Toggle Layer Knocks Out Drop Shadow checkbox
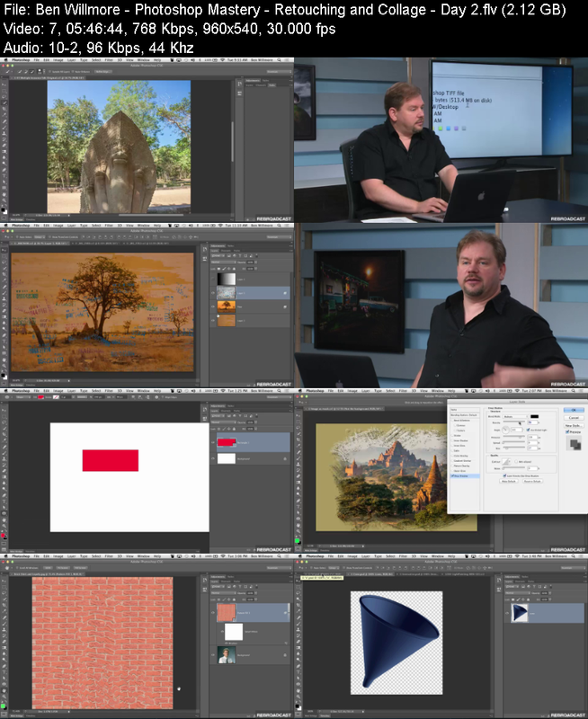This screenshot has width=588, height=719. [504, 476]
